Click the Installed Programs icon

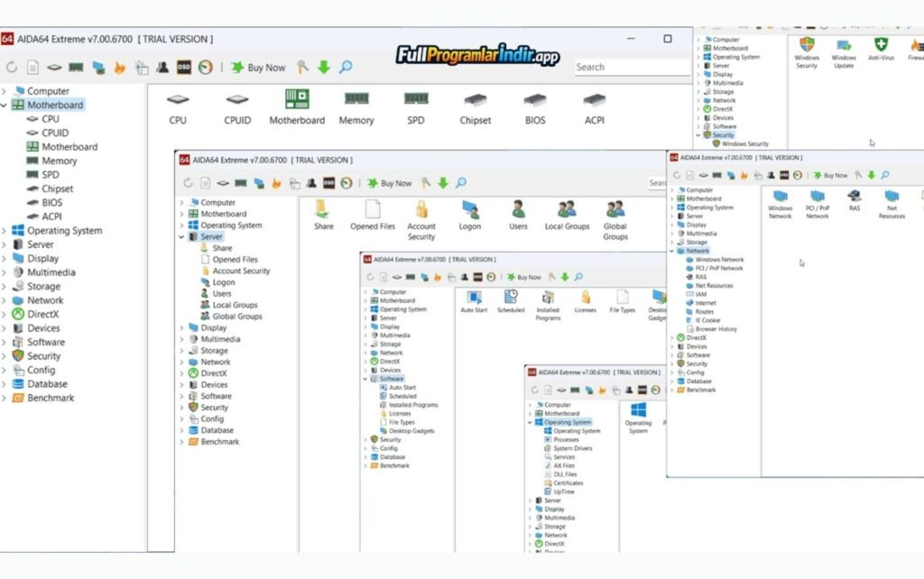pos(548,298)
